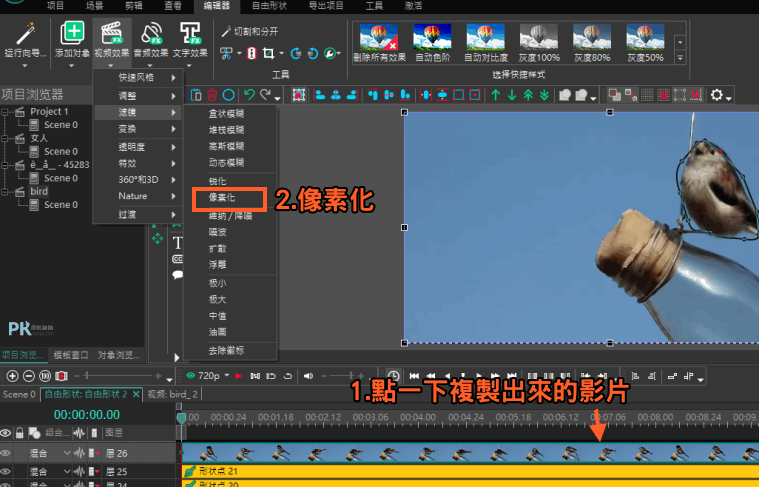Image resolution: width=759 pixels, height=487 pixels.
Task: Click the preview volume slider
Action: 343,376
